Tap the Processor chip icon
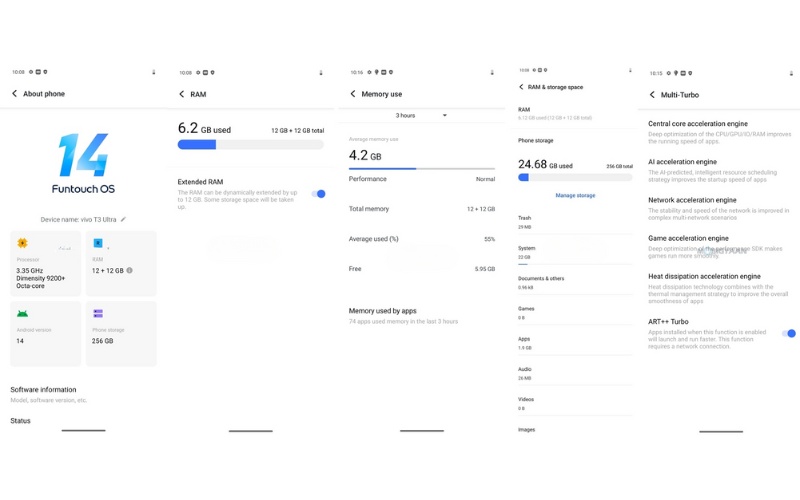The image size is (800, 500). click(22, 243)
